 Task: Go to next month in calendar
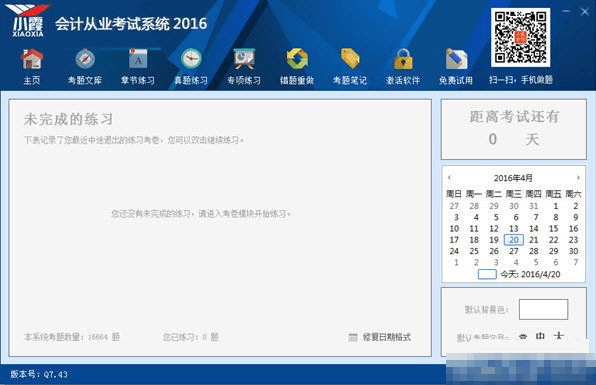click(578, 177)
